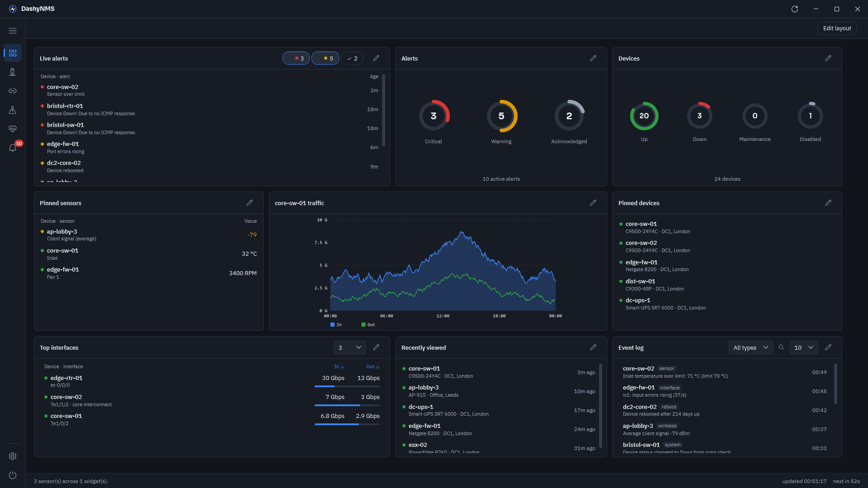Open the links icon in sidebar
Screen dimensions: 868x488
[x=13, y=91]
